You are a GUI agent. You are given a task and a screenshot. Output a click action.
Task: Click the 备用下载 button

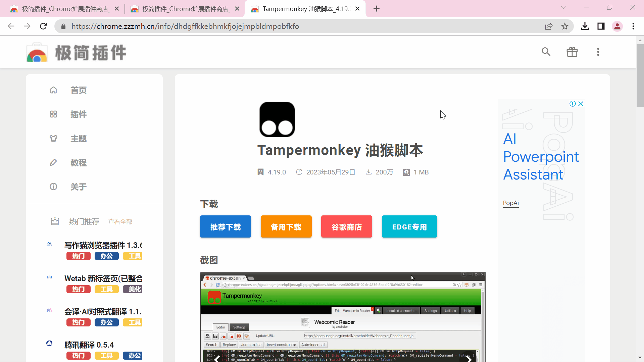coord(286,227)
